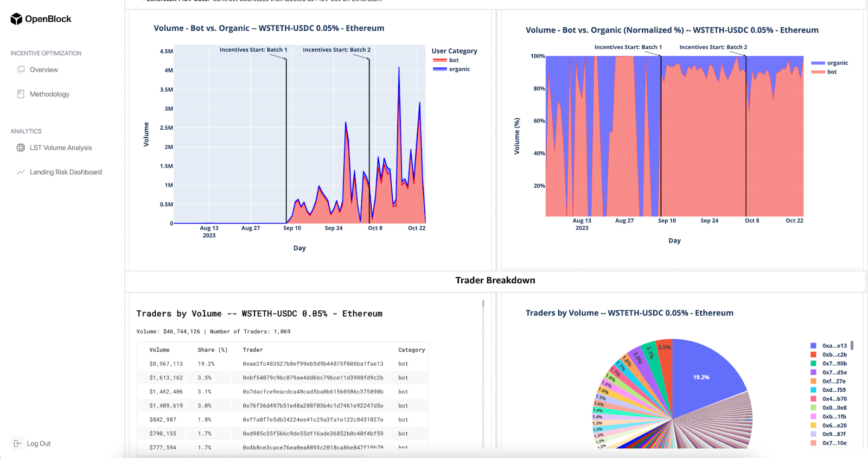This screenshot has height=458, width=868.
Task: Toggle 0x7...d5e pie legend entry
Action: [828, 372]
